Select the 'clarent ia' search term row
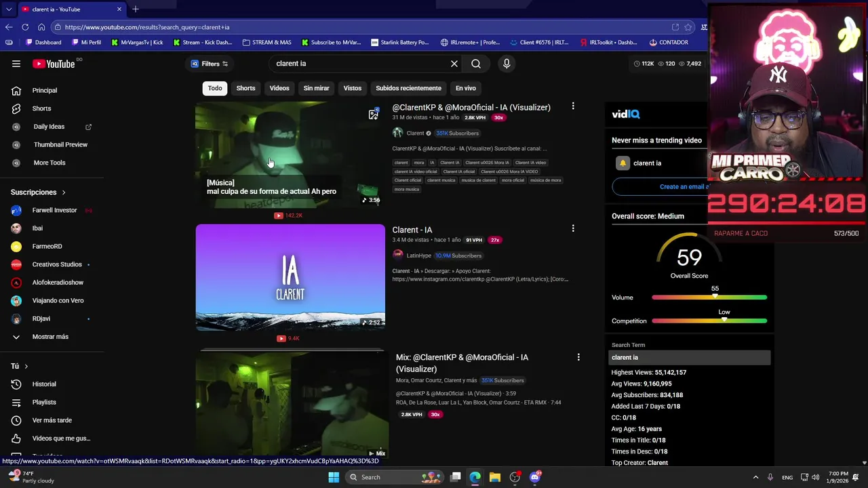The width and height of the screenshot is (868, 488). coord(690,358)
